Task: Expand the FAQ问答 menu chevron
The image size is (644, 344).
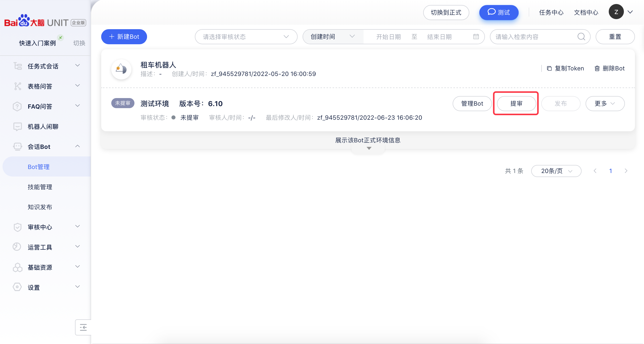Action: pos(78,106)
